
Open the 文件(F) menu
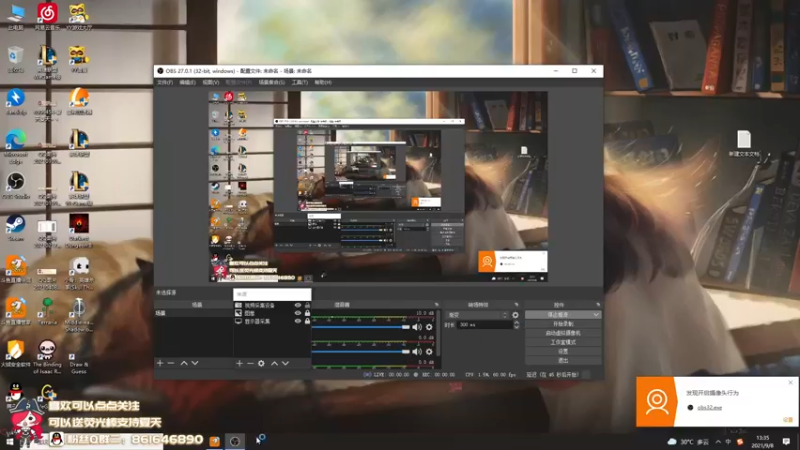point(165,82)
